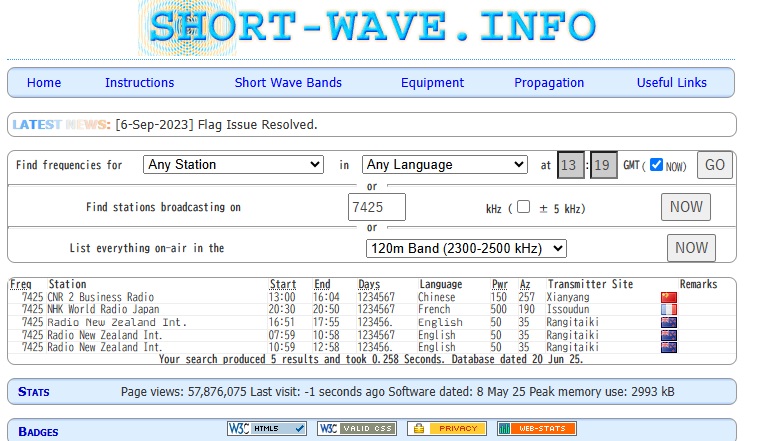Click Xianyang transmitter site
Screen dimensions: 775x441
click(568, 297)
